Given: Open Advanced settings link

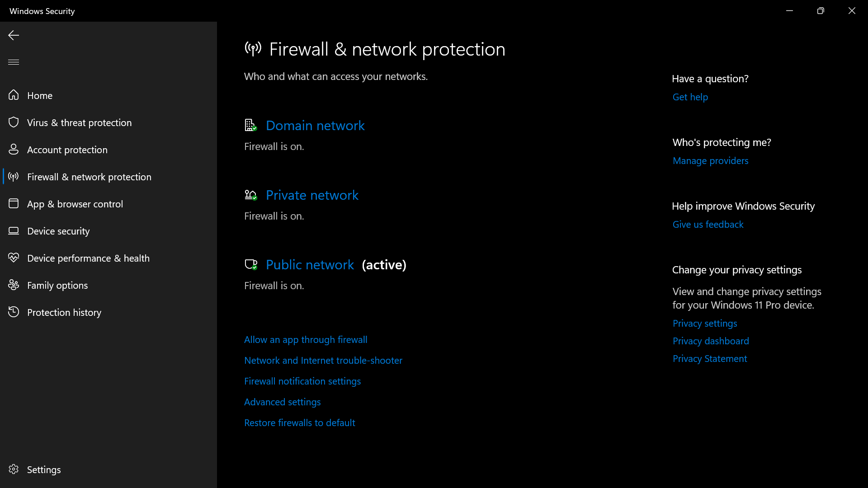Looking at the screenshot, I should tap(282, 402).
